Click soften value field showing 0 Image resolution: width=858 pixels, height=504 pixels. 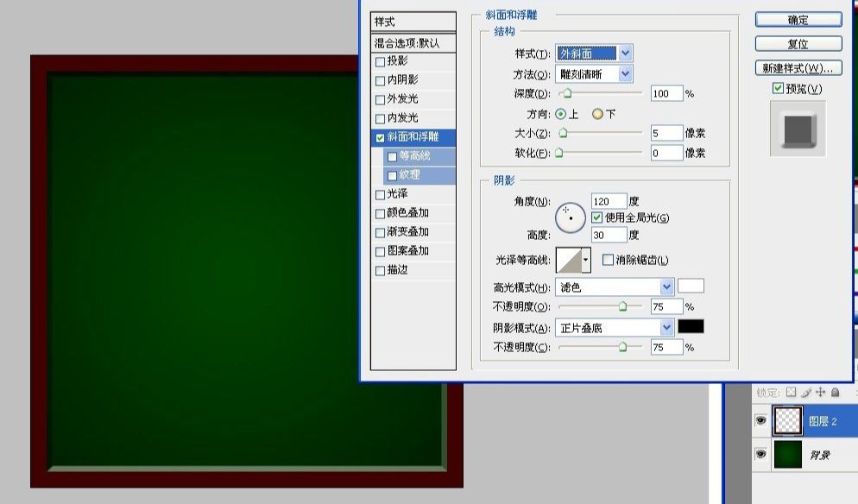(x=666, y=154)
